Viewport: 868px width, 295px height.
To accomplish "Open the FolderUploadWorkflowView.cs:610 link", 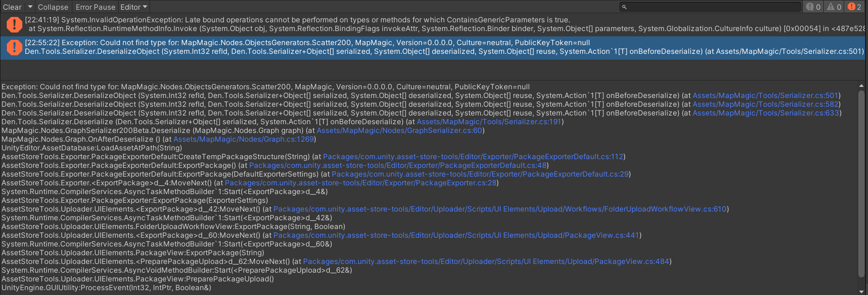I will [500, 209].
